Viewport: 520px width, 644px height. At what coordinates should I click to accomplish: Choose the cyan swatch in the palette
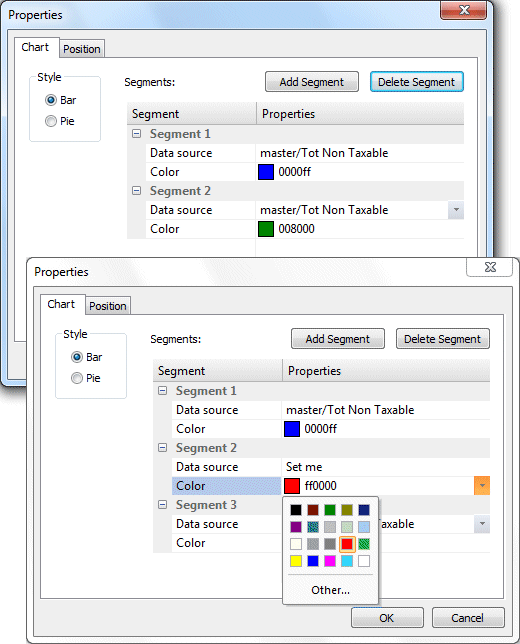click(x=347, y=561)
